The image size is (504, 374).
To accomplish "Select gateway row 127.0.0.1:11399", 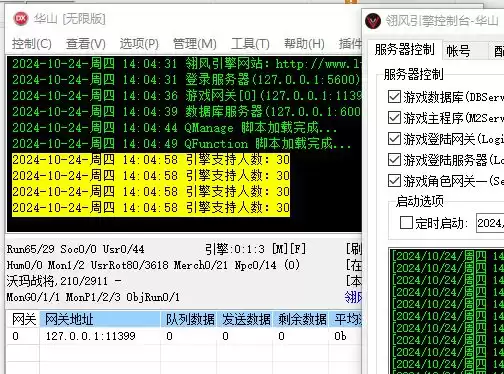I will click(184, 336).
